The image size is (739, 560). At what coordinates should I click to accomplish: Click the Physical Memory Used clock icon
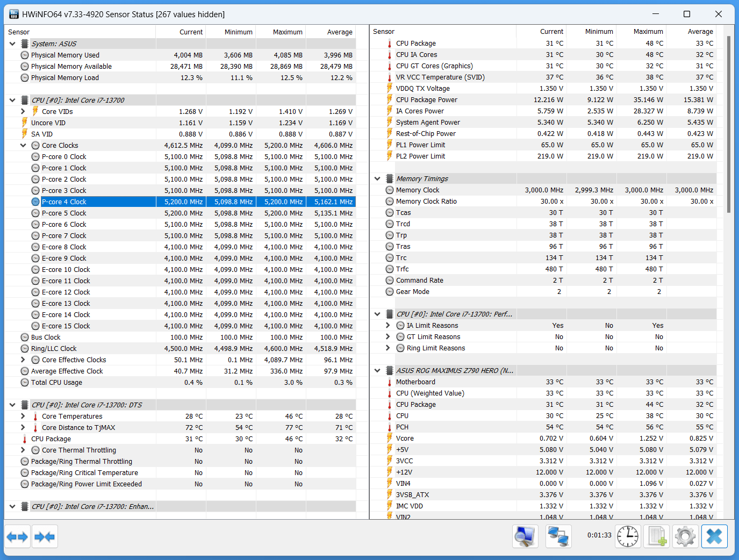(25, 55)
